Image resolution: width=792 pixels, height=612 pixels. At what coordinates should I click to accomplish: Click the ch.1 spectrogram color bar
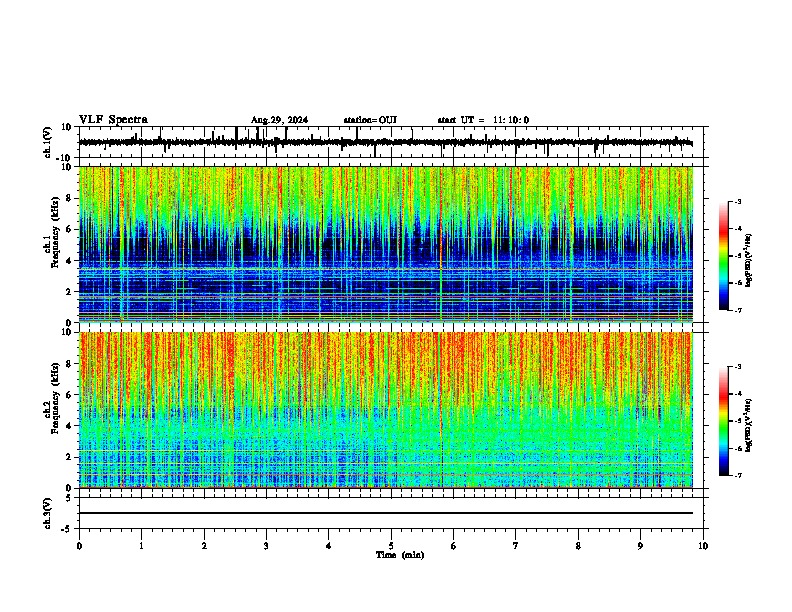point(724,256)
